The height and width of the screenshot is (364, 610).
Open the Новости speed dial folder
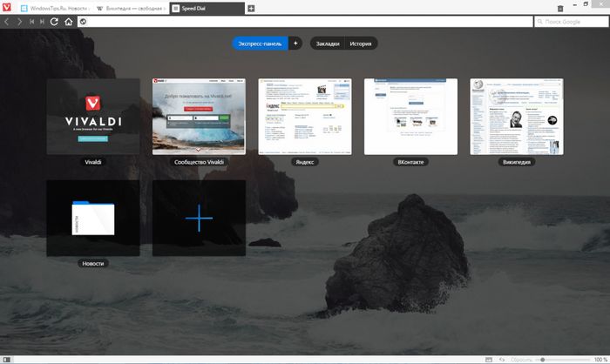coord(93,218)
